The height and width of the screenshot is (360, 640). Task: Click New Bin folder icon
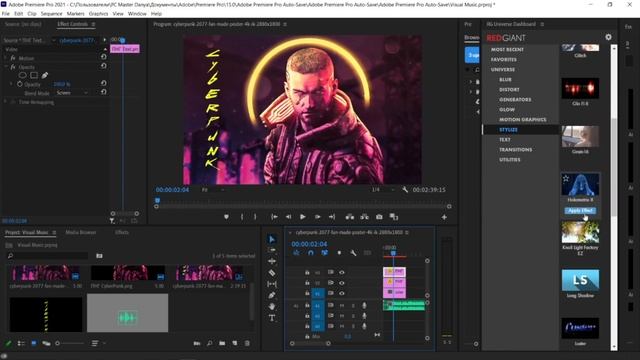click(222, 343)
